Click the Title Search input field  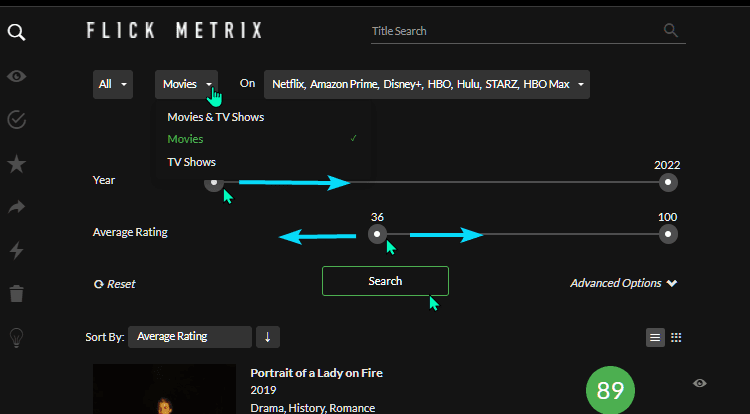tap(515, 31)
